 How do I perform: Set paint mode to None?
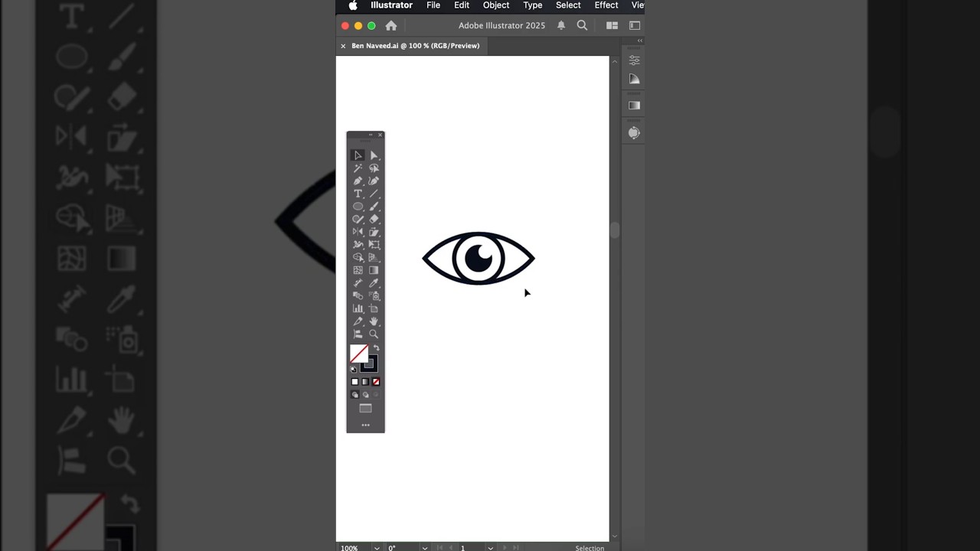pyautogui.click(x=376, y=382)
